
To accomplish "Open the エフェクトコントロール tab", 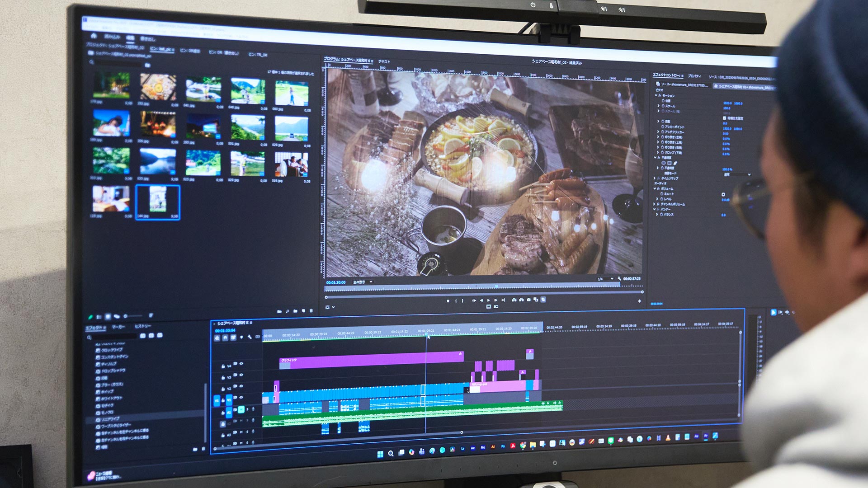I will pos(667,75).
